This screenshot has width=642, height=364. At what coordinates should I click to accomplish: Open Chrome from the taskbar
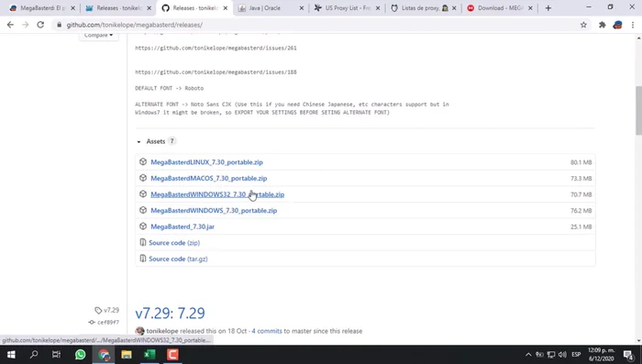coord(104,355)
